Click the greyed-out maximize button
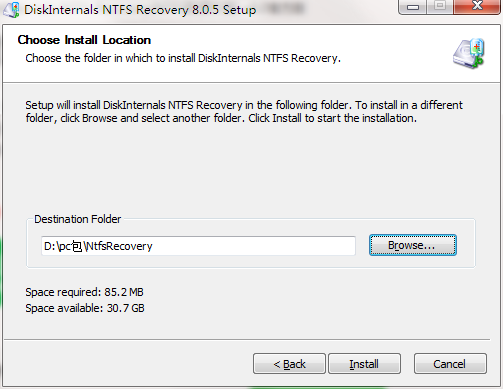This screenshot has width=503, height=389. click(x=440, y=7)
